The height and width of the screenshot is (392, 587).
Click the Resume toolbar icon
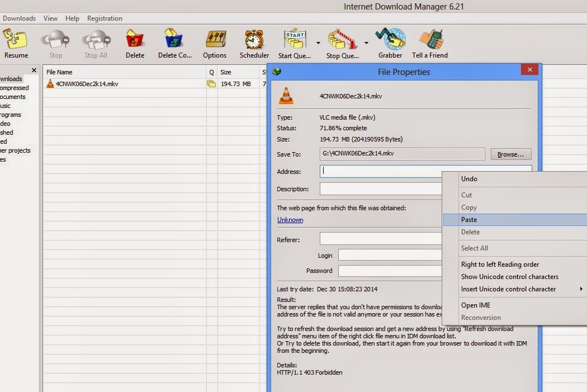(15, 39)
